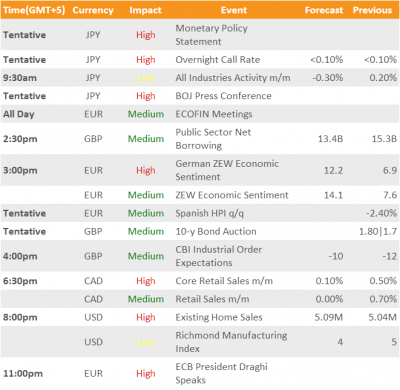Open the BOJ Press Conference event
The width and height of the screenshot is (400, 390).
point(223,96)
